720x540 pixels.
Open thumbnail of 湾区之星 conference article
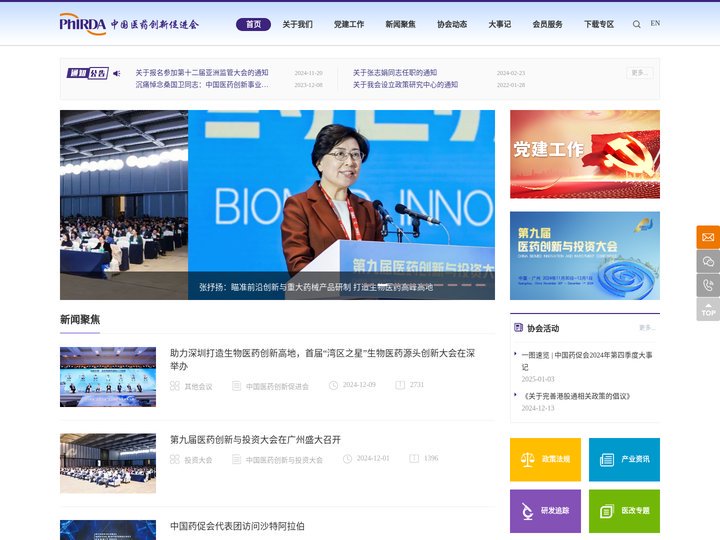(x=108, y=377)
